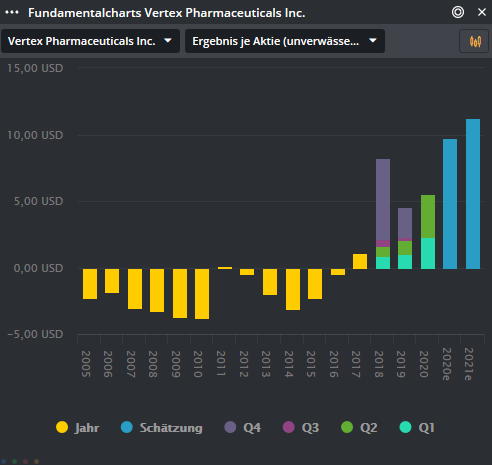The height and width of the screenshot is (465, 492).
Task: Click the teal Q1 legend color dot
Action: [x=405, y=427]
